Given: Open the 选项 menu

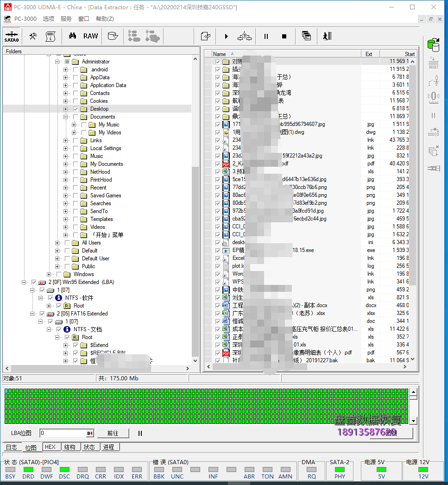Looking at the screenshot, I should (x=48, y=19).
